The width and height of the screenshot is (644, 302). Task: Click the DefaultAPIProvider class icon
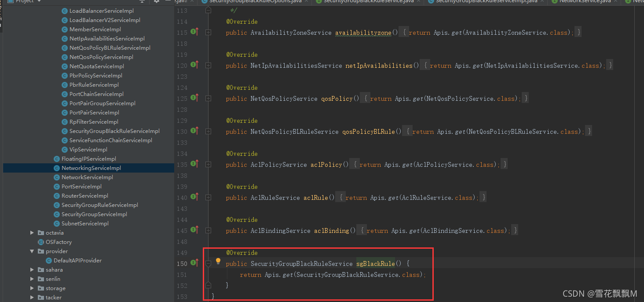49,261
